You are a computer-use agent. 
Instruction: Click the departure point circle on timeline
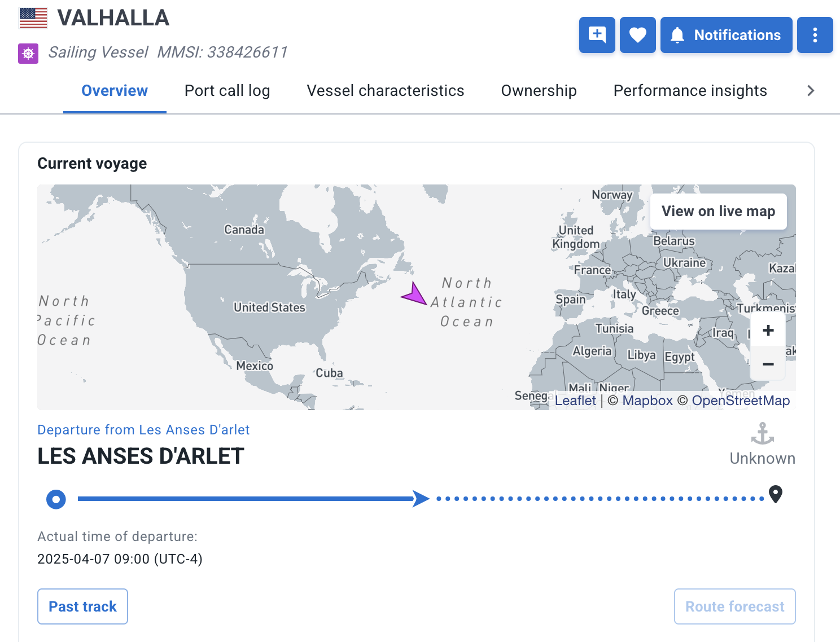[56, 499]
